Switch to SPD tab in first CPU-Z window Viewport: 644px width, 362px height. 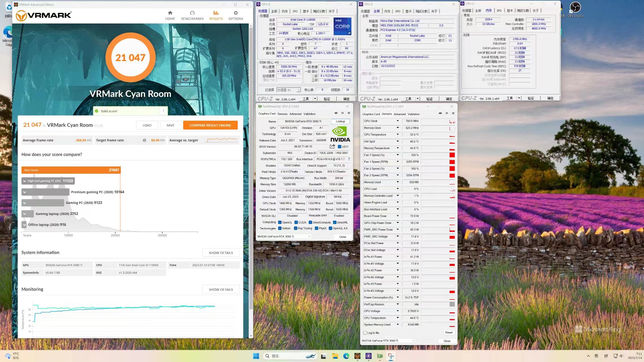[x=295, y=11]
